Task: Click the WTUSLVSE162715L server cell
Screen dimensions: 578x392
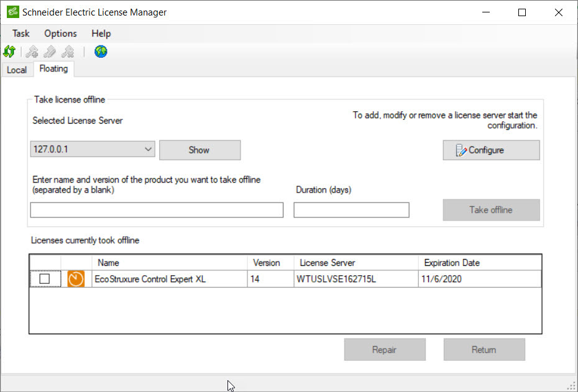Action: pos(356,279)
